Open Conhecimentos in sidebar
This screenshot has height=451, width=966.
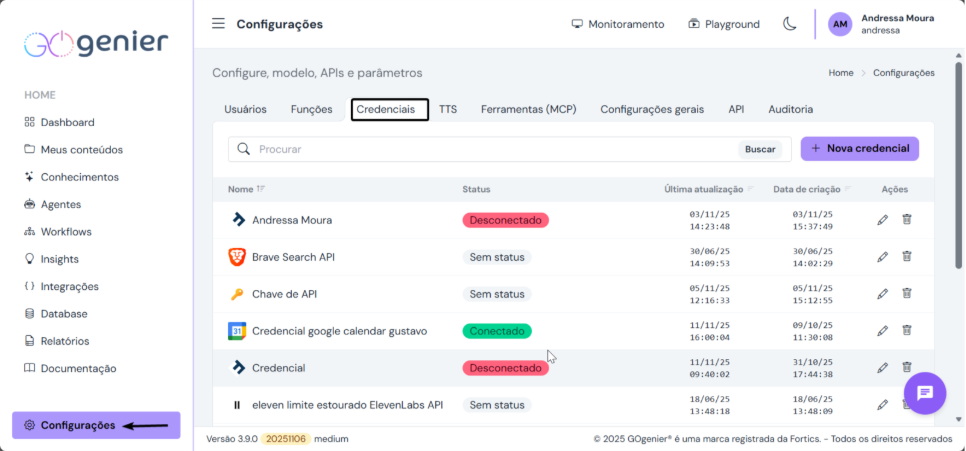[71, 177]
